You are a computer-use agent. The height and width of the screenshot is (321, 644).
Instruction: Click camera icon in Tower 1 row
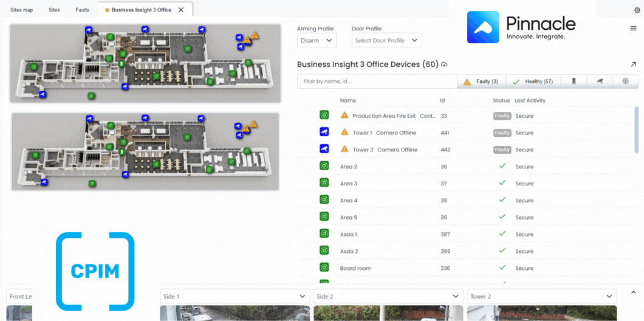(x=324, y=132)
